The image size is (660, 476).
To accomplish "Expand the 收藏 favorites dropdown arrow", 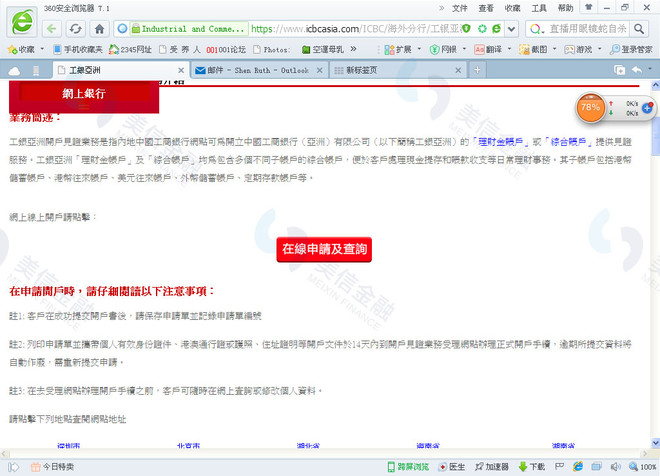I will 42,49.
